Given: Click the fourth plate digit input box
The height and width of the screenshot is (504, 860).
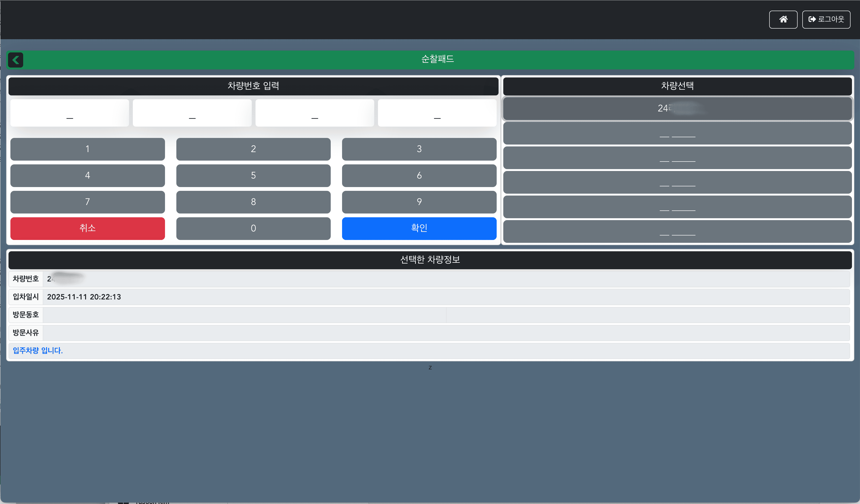Looking at the screenshot, I should tap(437, 113).
